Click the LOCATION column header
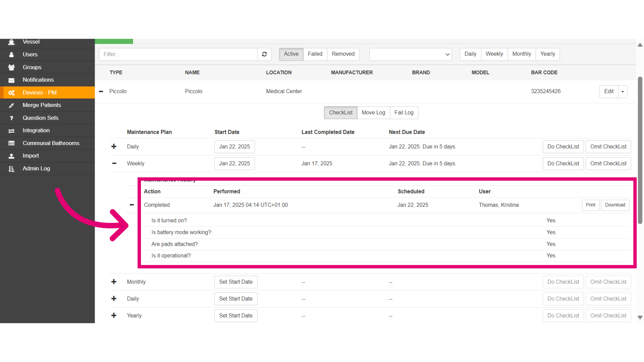 point(279,72)
